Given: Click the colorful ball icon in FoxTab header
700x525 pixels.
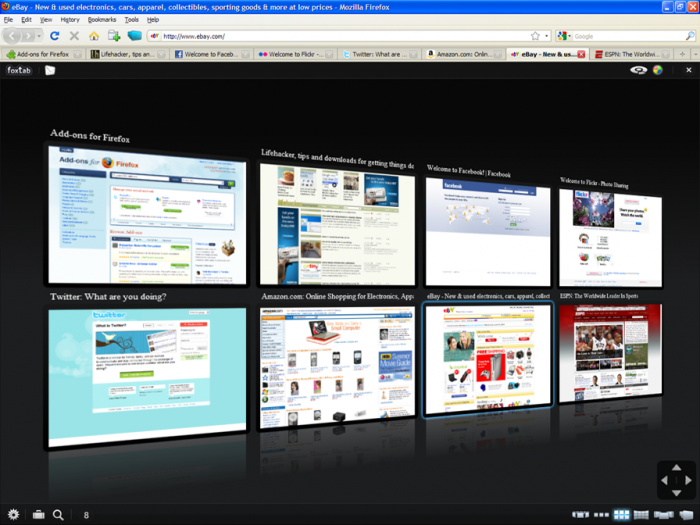Looking at the screenshot, I should [x=658, y=70].
